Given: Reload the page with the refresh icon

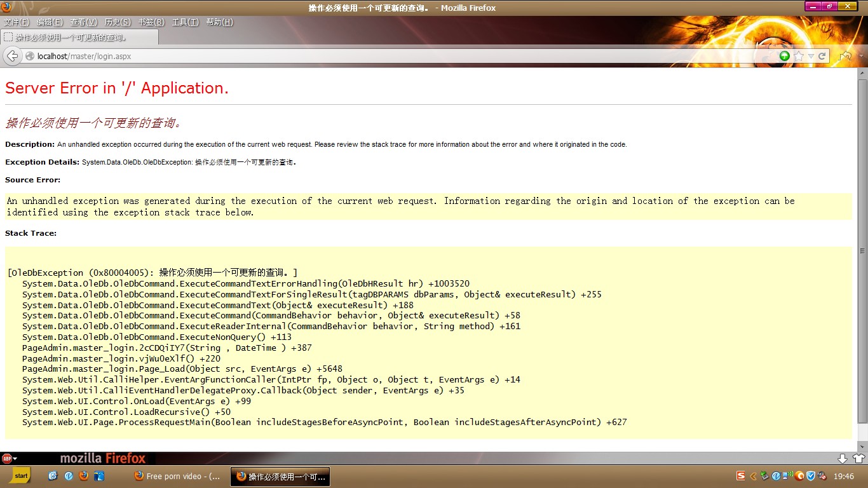Looking at the screenshot, I should point(822,56).
